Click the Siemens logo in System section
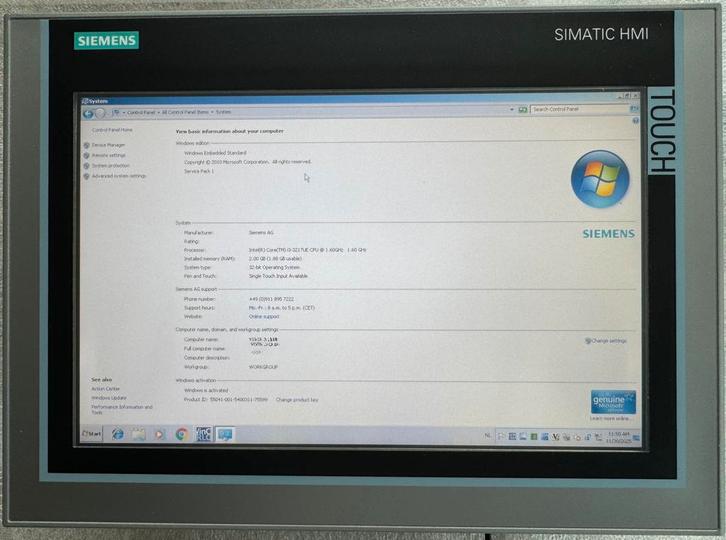The width and height of the screenshot is (726, 540). coord(608,234)
